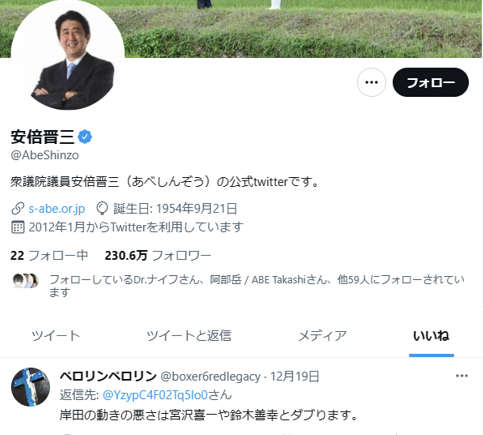Select the いいね tab
This screenshot has height=435, width=483.
coord(431,335)
